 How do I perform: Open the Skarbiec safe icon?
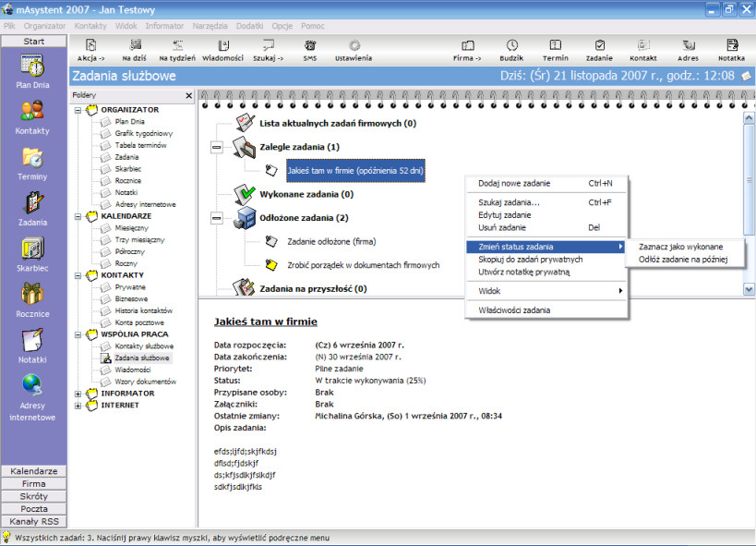tap(33, 249)
